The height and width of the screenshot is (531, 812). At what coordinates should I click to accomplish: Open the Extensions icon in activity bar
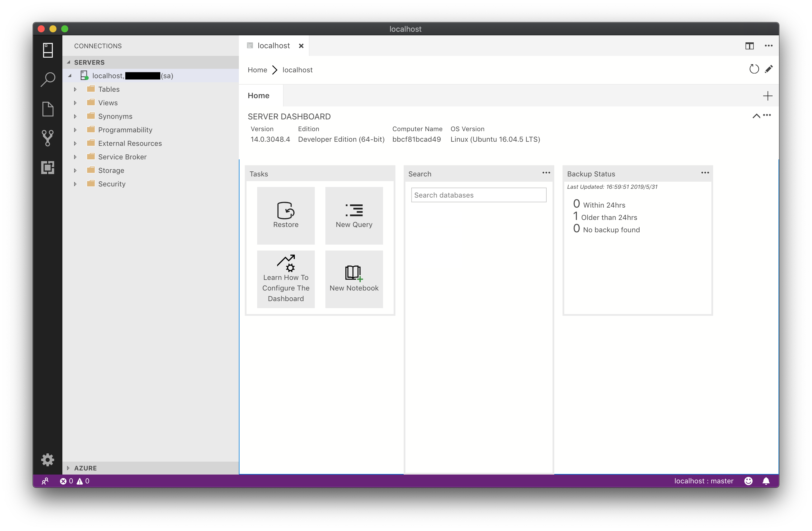pyautogui.click(x=48, y=168)
